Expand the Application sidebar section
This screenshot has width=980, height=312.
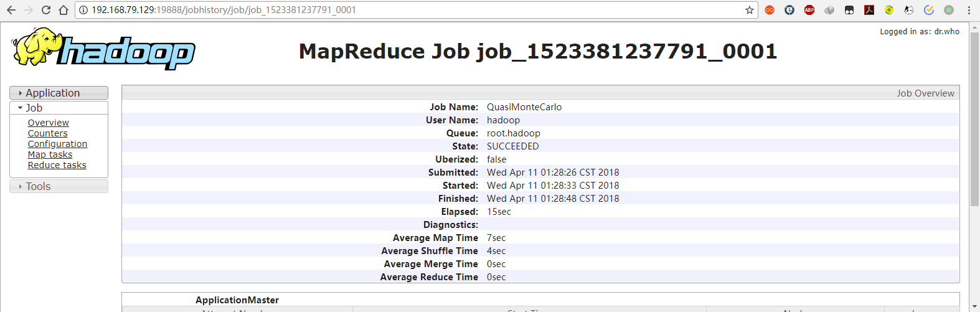[53, 93]
